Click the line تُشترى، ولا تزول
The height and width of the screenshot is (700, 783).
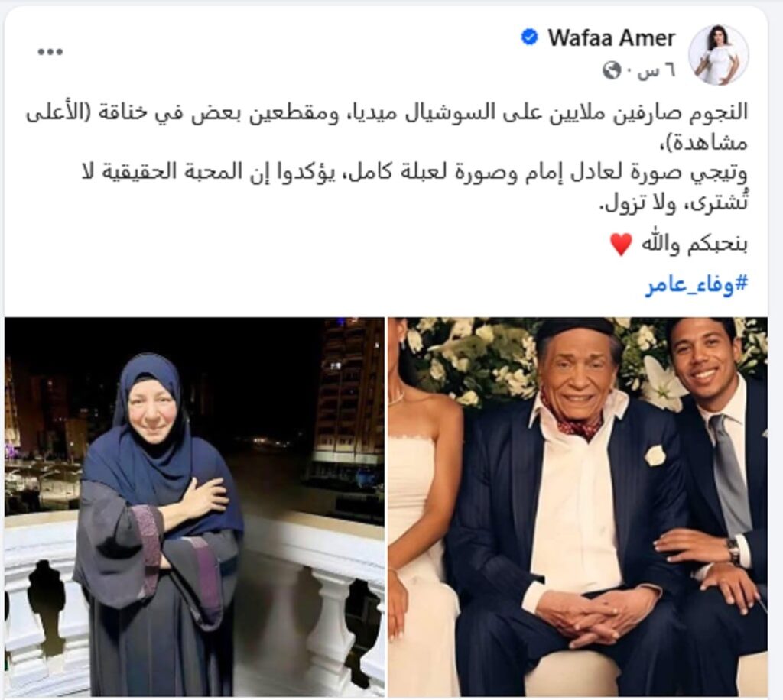[673, 202]
